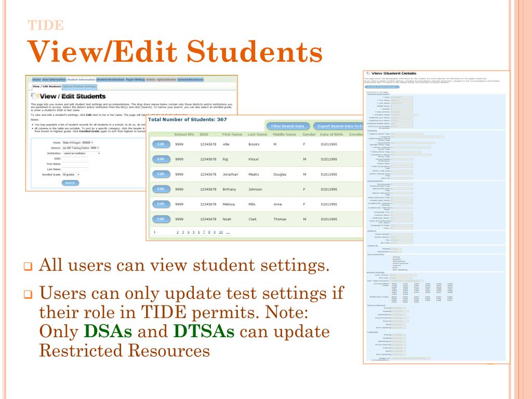The width and height of the screenshot is (532, 399).
Task: Go to results page 5
Action: pos(193,232)
